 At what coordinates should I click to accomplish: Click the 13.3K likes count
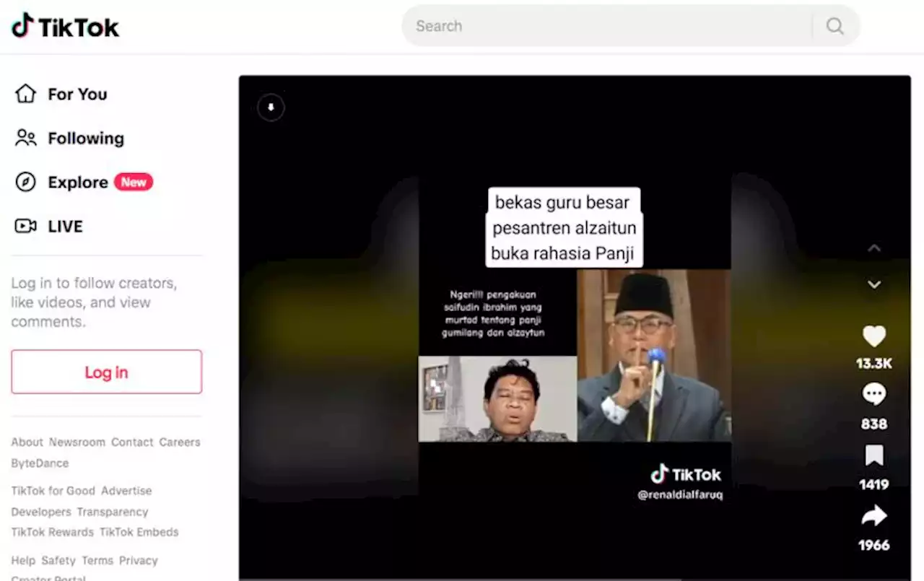[x=874, y=364]
